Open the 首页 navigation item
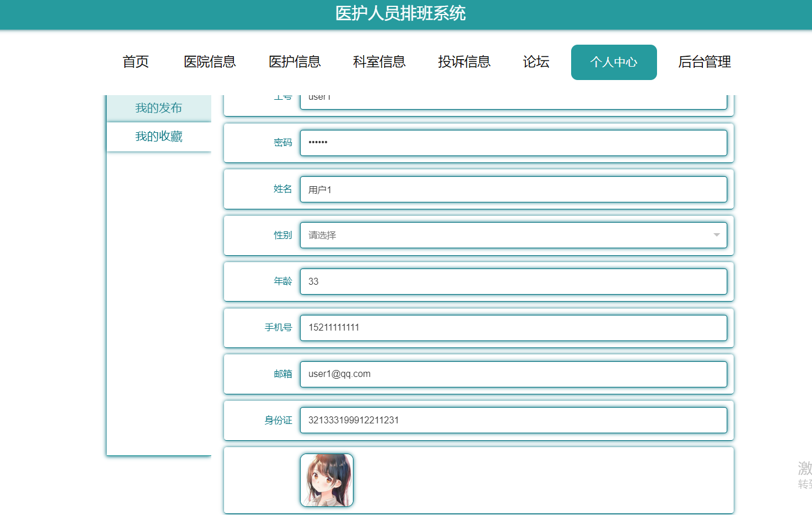Image resolution: width=812 pixels, height=515 pixels. pyautogui.click(x=136, y=62)
